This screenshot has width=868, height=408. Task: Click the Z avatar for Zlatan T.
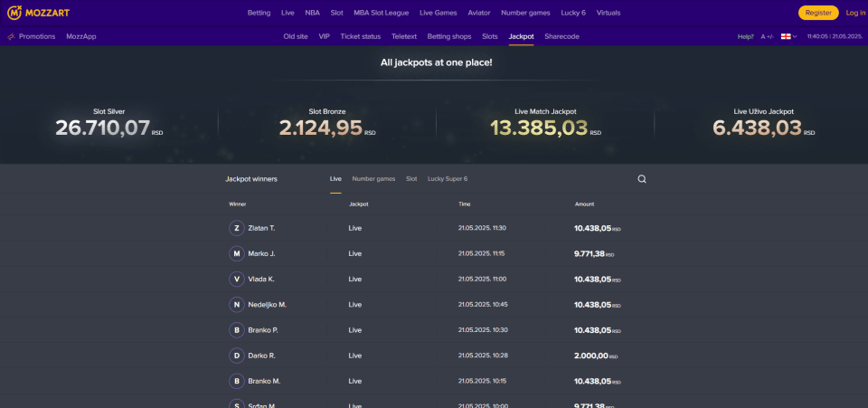pyautogui.click(x=237, y=228)
